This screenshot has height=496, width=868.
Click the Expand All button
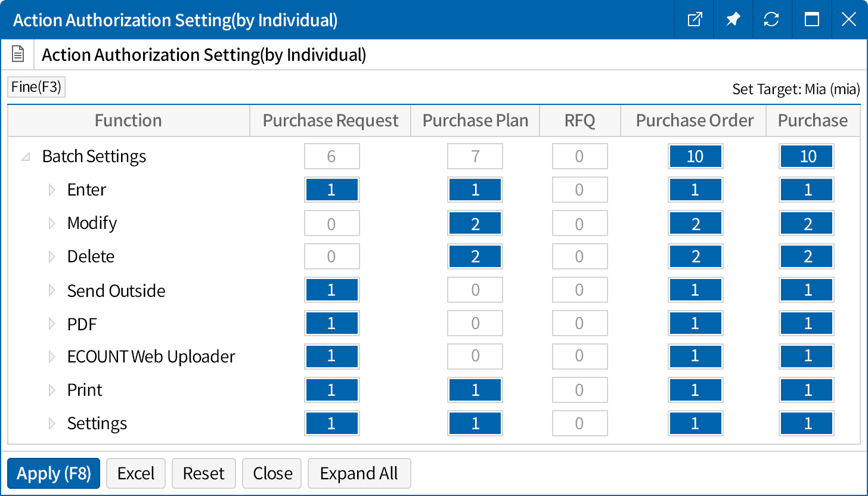pyautogui.click(x=359, y=473)
